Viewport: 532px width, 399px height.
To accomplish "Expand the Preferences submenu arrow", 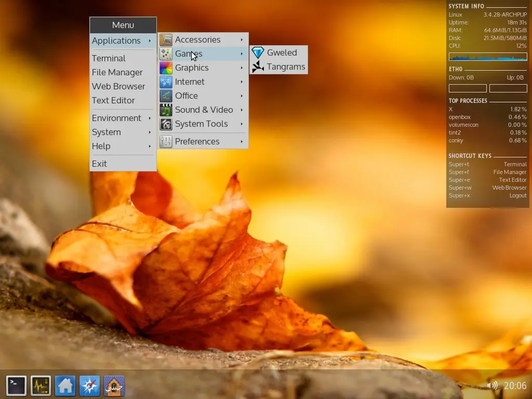I will click(x=242, y=141).
